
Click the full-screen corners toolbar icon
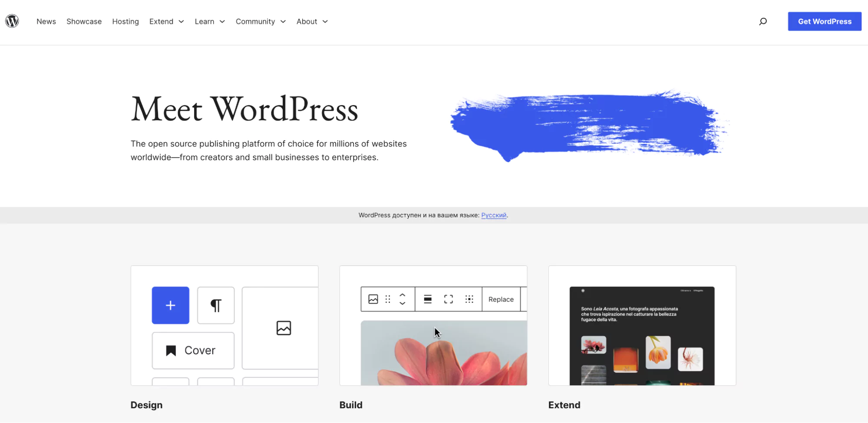click(x=449, y=299)
